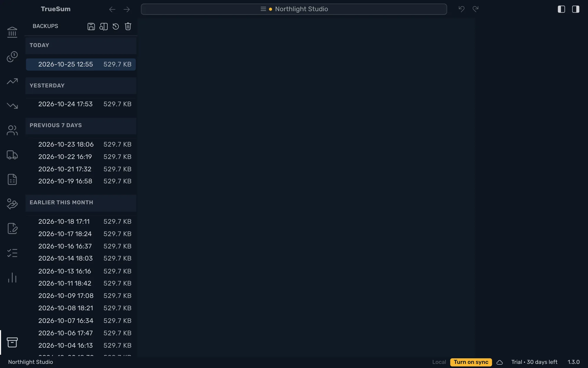Open the downward trend expenses icon

pyautogui.click(x=12, y=106)
